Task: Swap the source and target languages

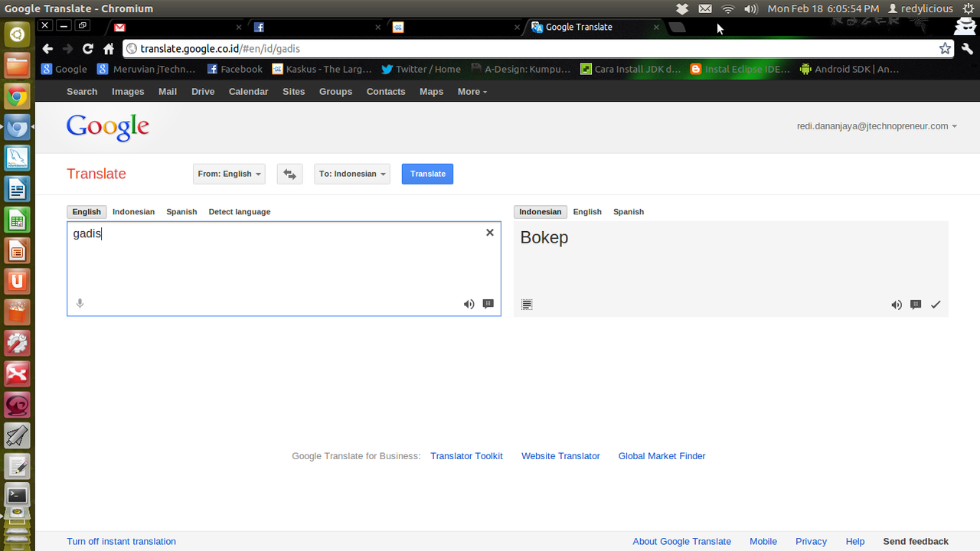Action: point(289,174)
